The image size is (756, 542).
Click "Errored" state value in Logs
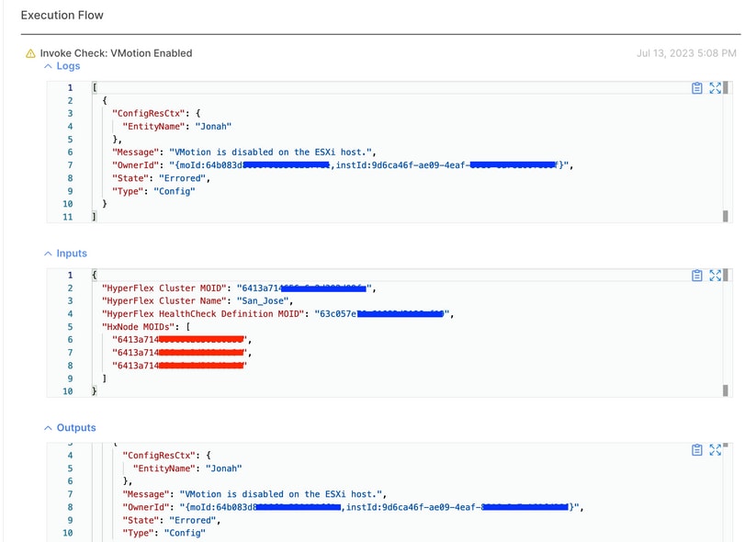pos(183,178)
